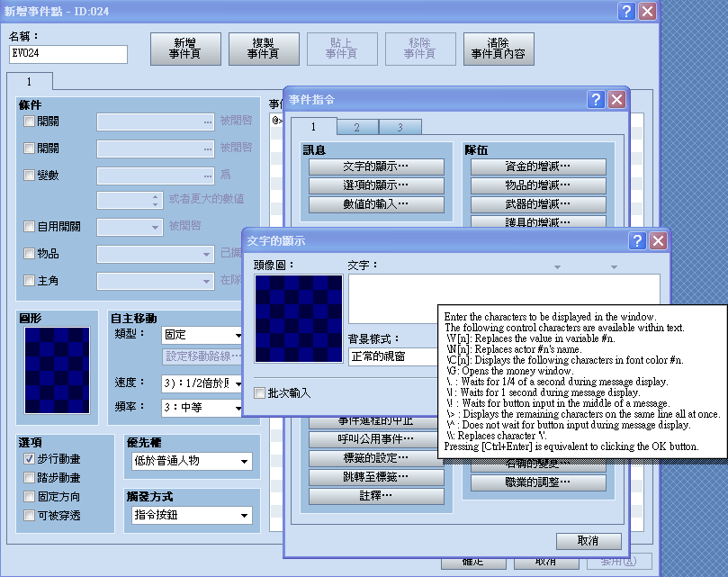Open the 觸發方式 trigger dropdown
Viewport: 728px width, 577px height.
192,515
